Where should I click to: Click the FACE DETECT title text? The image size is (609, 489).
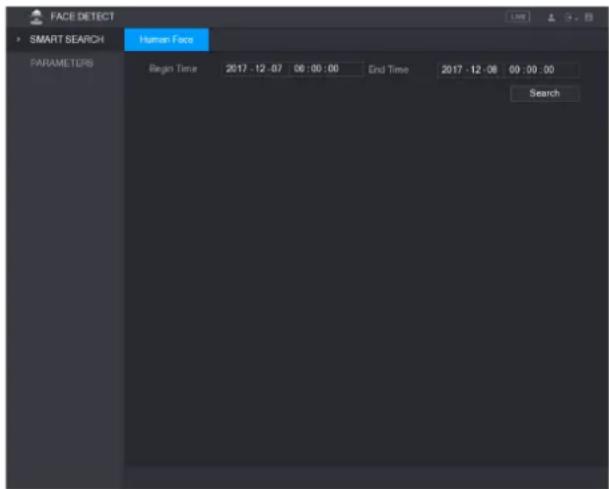pos(82,17)
